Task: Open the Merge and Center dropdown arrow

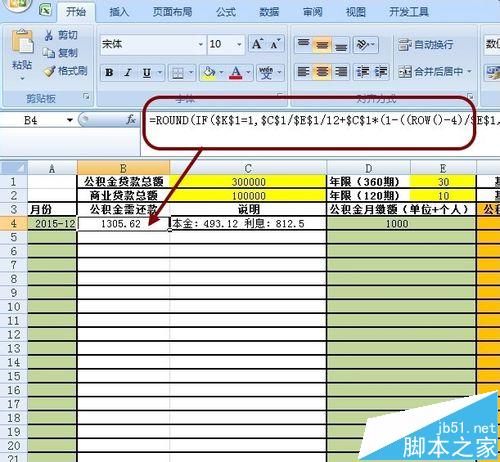Action: pyautogui.click(x=469, y=72)
